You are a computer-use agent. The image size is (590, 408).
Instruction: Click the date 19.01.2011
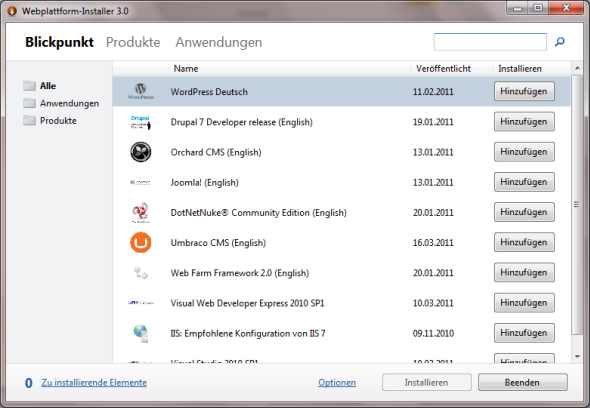pos(433,122)
